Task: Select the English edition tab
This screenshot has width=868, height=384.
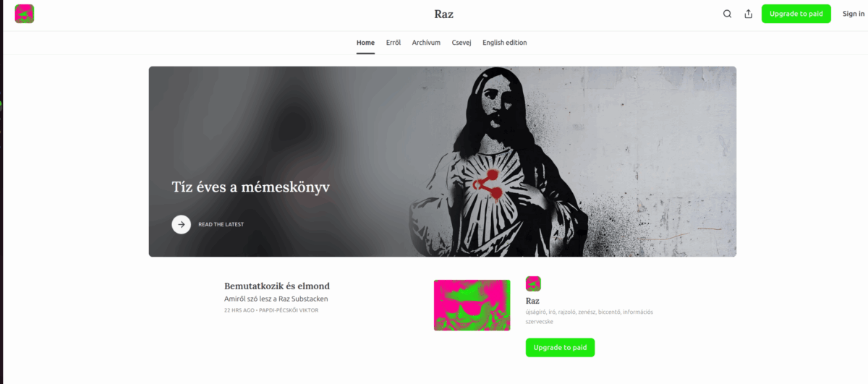Action: pyautogui.click(x=505, y=43)
